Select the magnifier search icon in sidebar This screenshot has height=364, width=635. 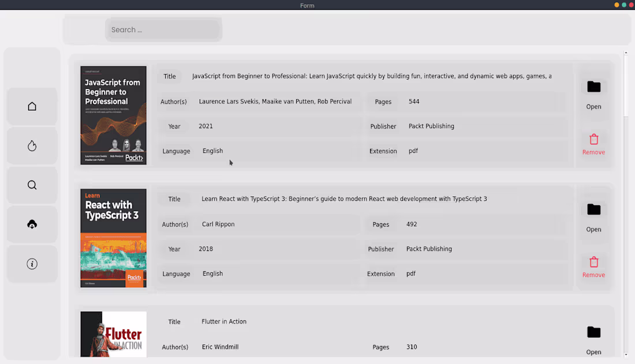click(x=32, y=185)
